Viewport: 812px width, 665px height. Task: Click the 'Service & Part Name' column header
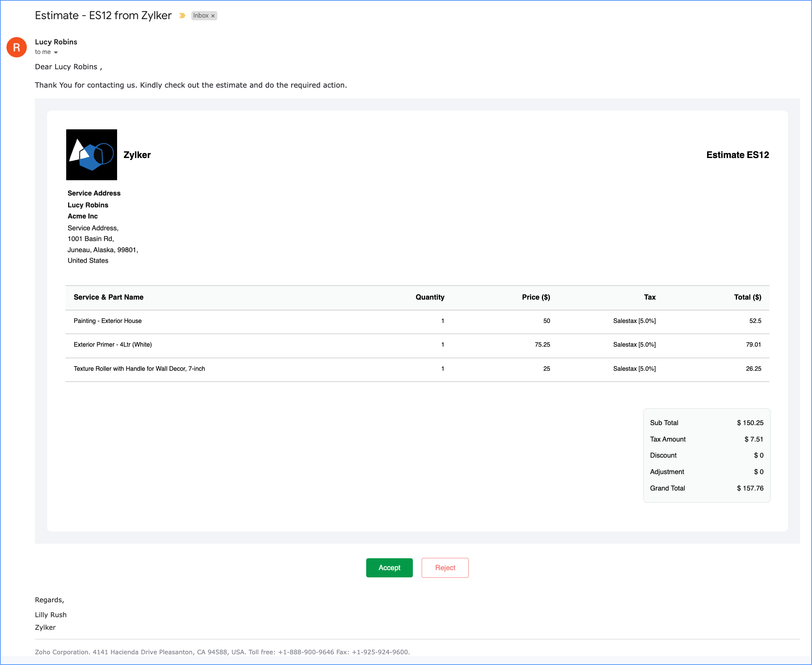point(108,297)
